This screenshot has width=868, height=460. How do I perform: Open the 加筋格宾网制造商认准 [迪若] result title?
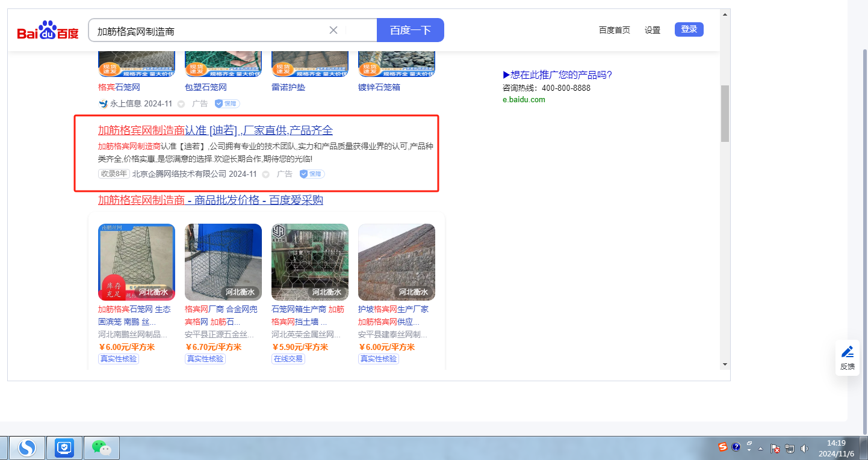[215, 130]
